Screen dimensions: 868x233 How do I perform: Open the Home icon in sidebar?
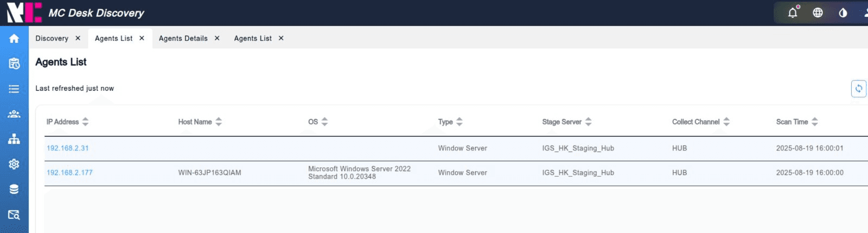(x=14, y=38)
